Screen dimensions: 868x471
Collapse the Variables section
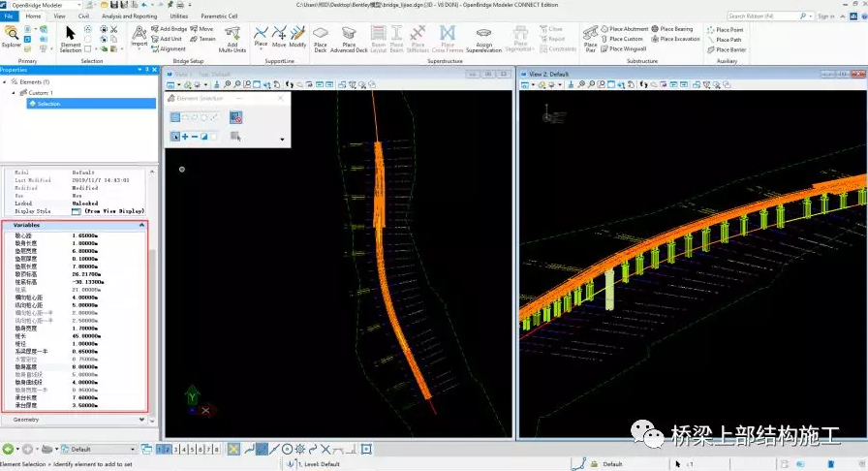(x=141, y=225)
